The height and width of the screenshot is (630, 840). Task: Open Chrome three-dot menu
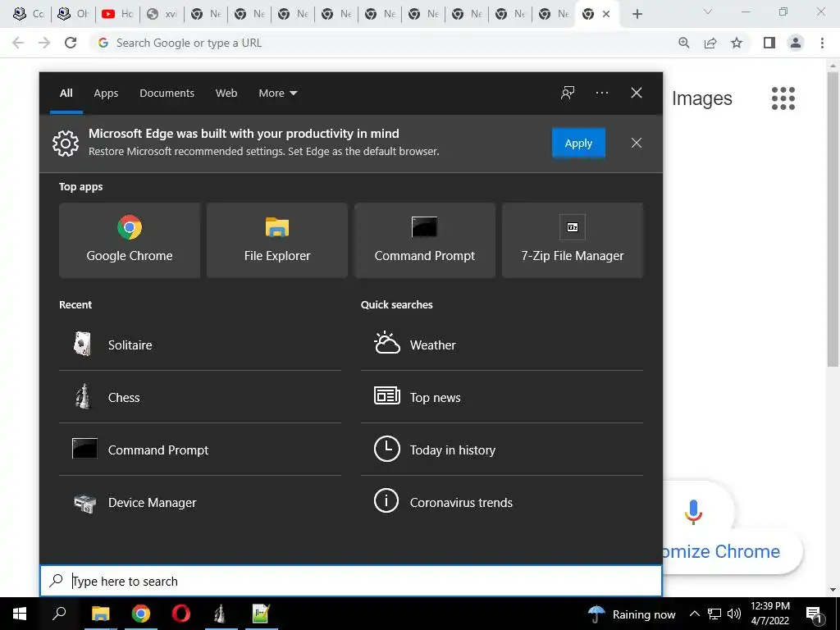coord(822,43)
